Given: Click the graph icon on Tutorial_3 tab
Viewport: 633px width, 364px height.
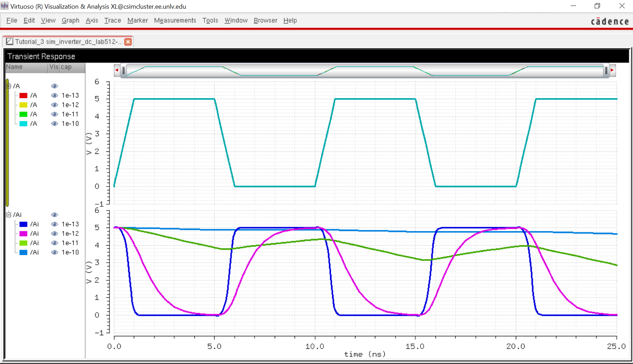Looking at the screenshot, I should click(x=10, y=42).
